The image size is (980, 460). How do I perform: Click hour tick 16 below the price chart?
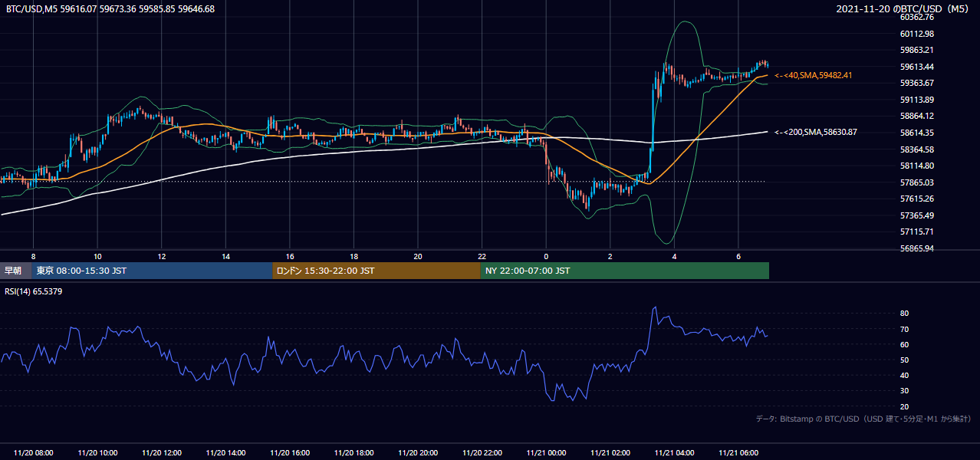(x=290, y=256)
